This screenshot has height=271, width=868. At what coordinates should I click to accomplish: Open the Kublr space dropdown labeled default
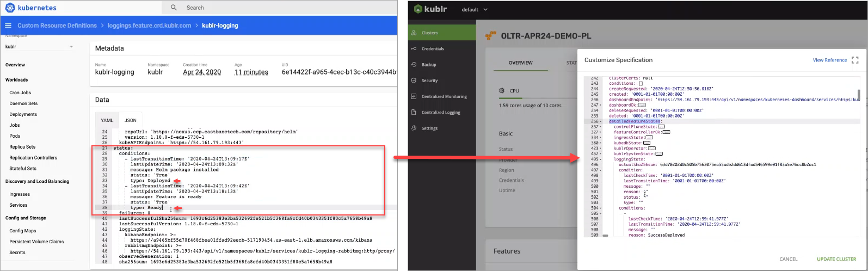coord(475,9)
